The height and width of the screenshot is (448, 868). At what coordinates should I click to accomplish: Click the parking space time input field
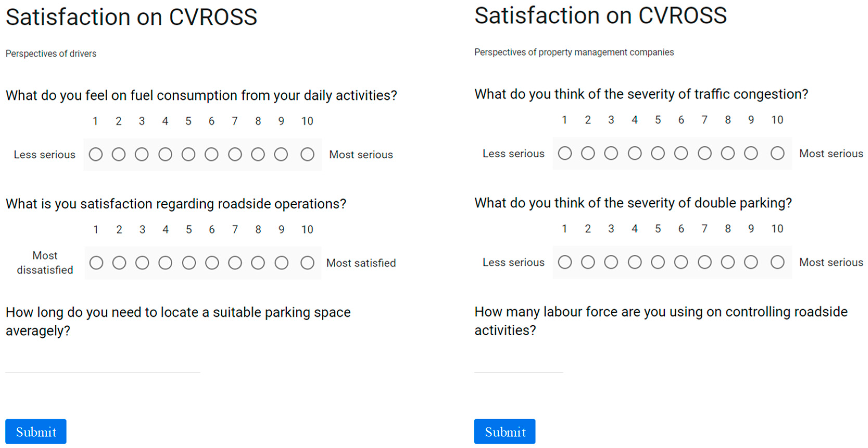tap(103, 366)
